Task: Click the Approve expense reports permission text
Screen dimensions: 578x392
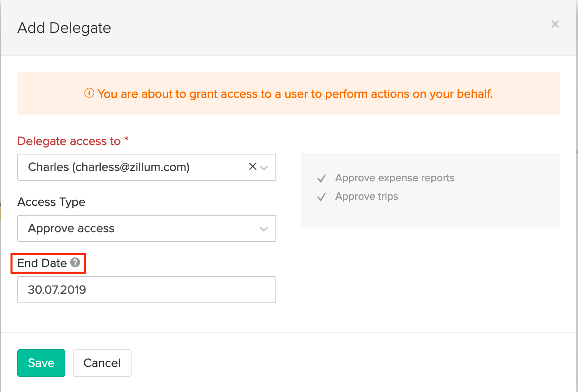Action: click(395, 178)
